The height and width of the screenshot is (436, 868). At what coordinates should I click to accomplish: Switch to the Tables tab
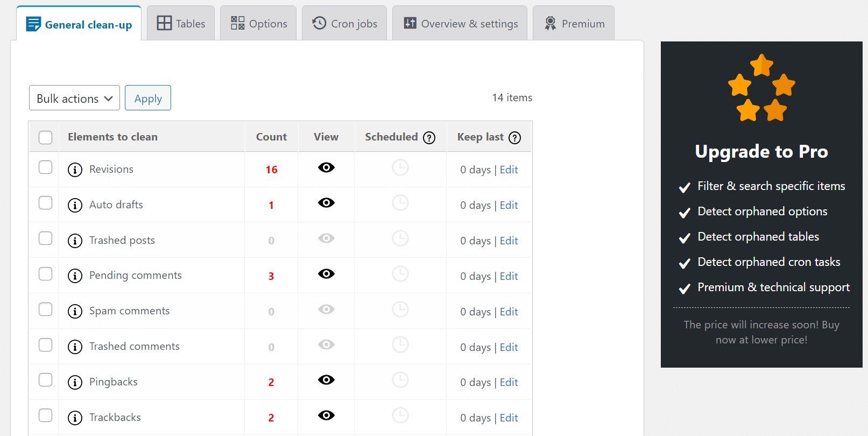pyautogui.click(x=181, y=24)
